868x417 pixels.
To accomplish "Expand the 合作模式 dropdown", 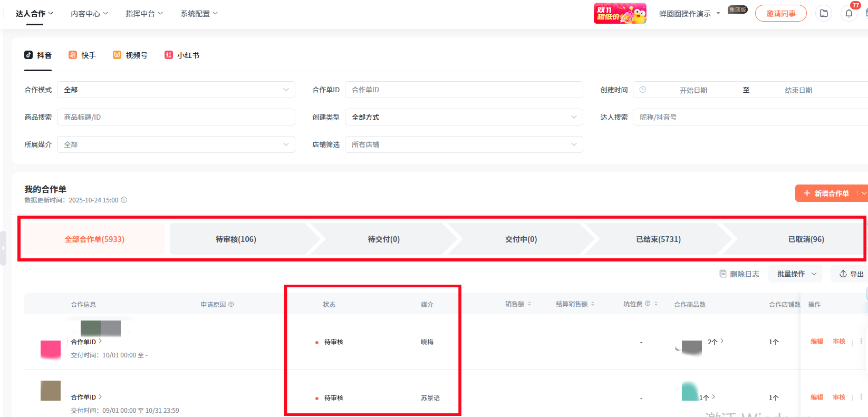I will click(176, 90).
